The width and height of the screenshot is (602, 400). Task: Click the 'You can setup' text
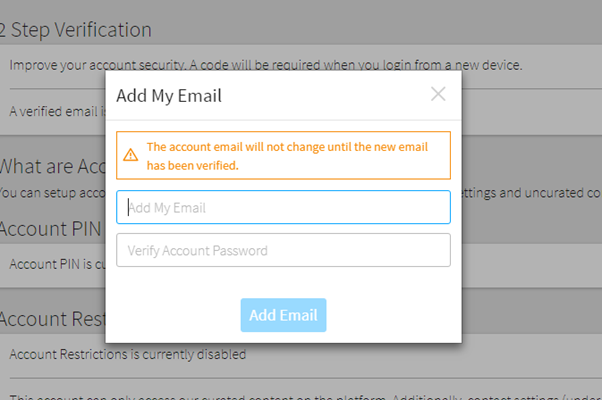tap(50, 192)
